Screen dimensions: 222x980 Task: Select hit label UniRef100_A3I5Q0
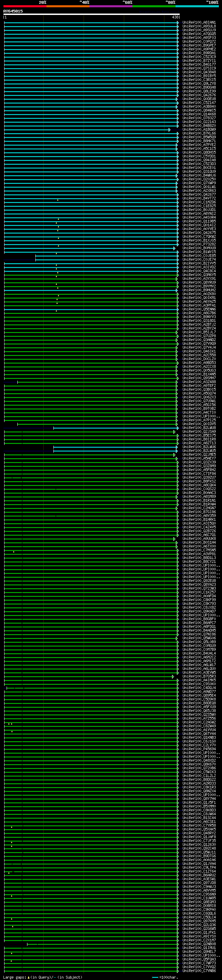coord(199,523)
